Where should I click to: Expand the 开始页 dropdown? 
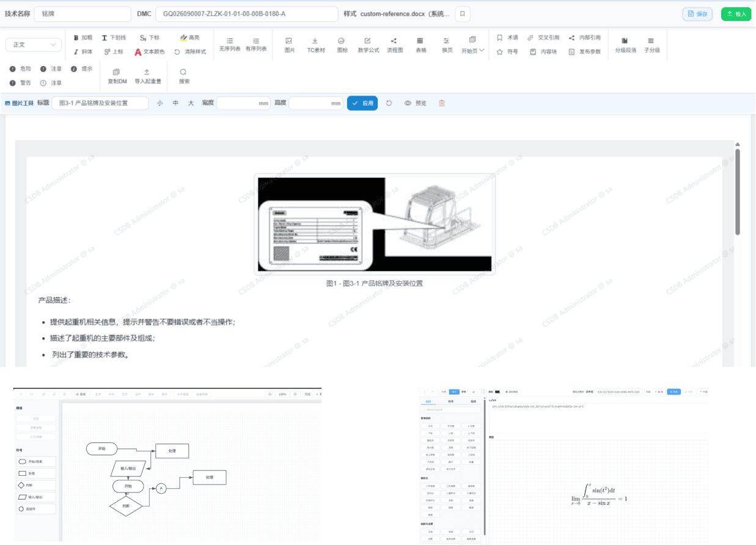click(473, 45)
